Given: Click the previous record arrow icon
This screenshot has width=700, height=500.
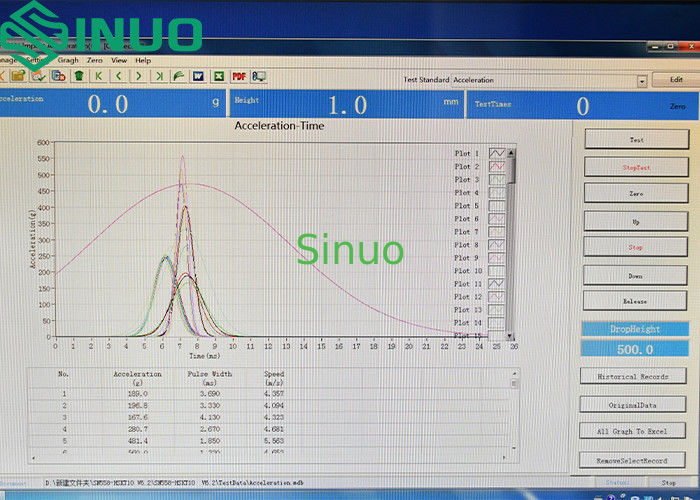Looking at the screenshot, I should click(x=119, y=76).
